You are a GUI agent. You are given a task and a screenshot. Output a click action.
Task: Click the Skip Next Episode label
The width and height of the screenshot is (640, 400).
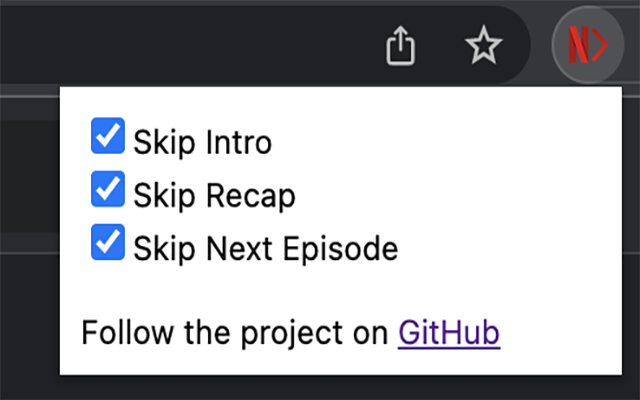coord(266,248)
